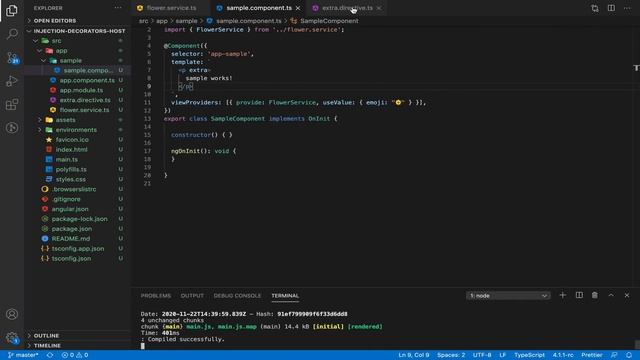Select the Terminal panel tab

[x=285, y=296]
